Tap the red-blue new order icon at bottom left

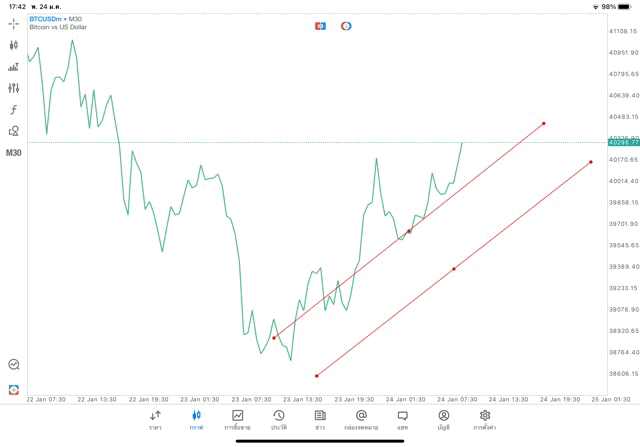point(14,389)
